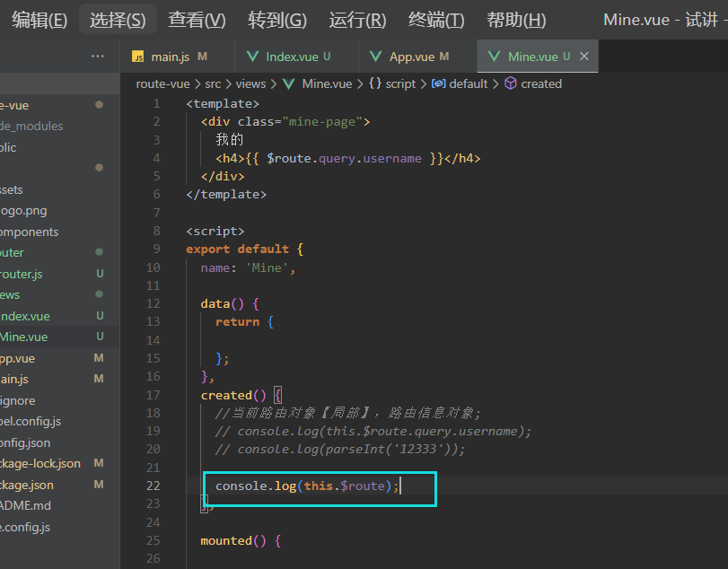Open onfig.json in the explorer
This screenshot has width=728, height=569.
pos(59,442)
